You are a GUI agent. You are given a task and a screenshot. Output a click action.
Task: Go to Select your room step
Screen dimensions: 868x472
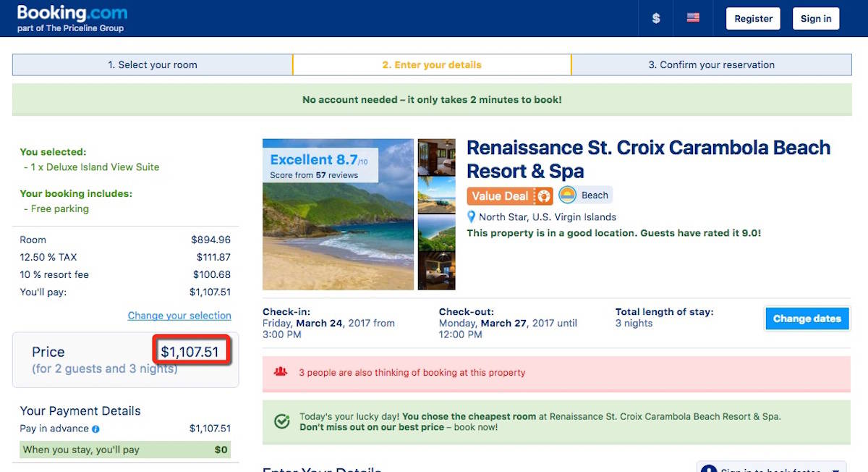click(x=153, y=64)
